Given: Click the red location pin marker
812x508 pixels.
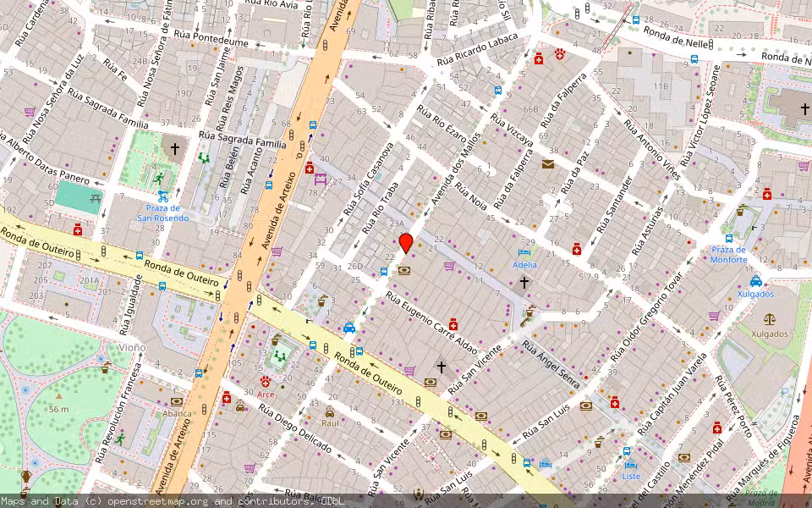Looking at the screenshot, I should (x=406, y=243).
